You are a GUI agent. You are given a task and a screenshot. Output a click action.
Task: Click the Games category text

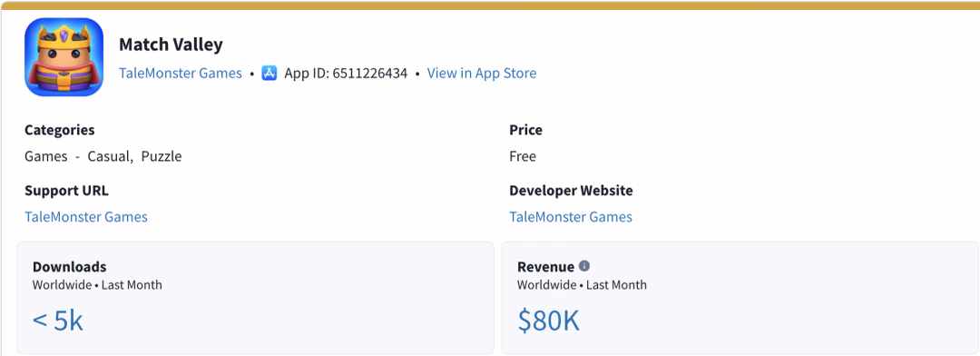pyautogui.click(x=46, y=156)
